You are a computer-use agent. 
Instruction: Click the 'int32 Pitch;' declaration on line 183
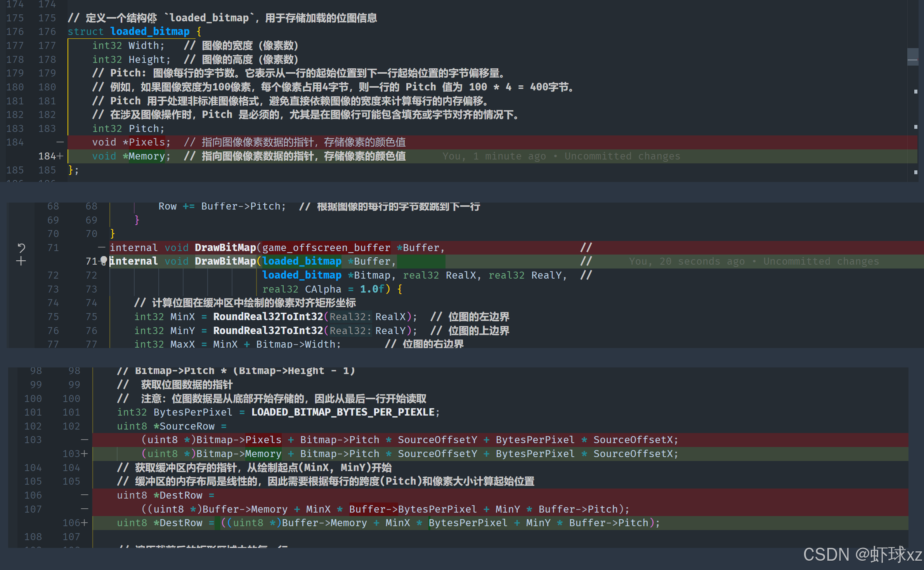(128, 128)
